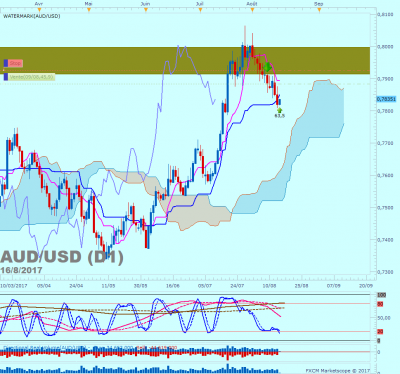
Task: Click the orange Avr month marker
Action: 39,10
